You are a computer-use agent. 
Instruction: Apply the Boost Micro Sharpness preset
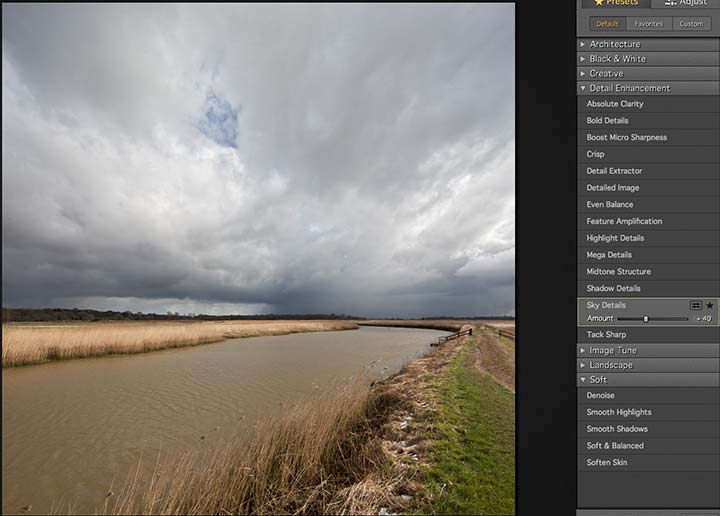(648, 137)
